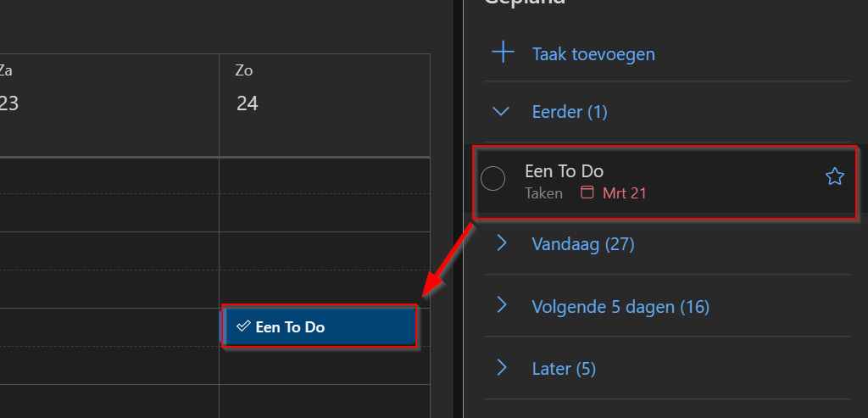This screenshot has width=868, height=418.
Task: Open the Een To Do calendar event
Action: coord(320,326)
